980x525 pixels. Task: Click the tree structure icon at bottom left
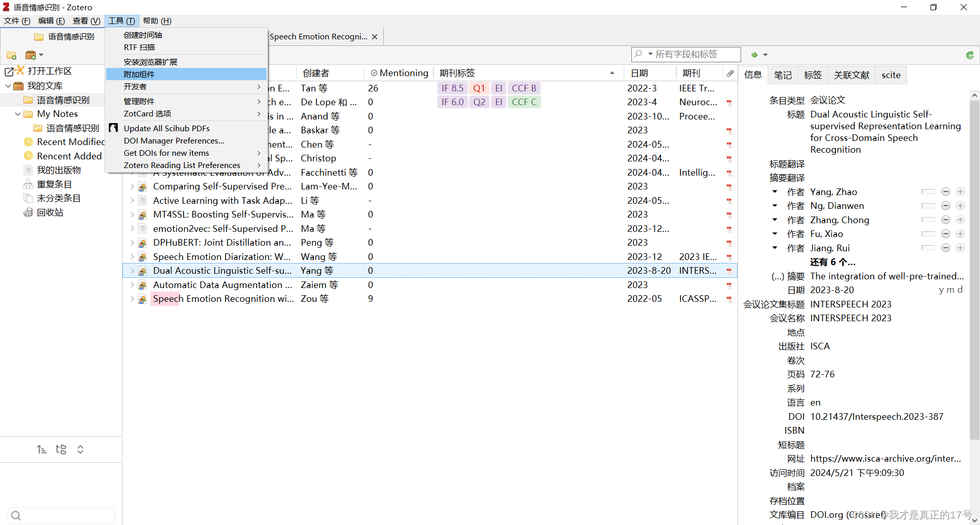[61, 449]
